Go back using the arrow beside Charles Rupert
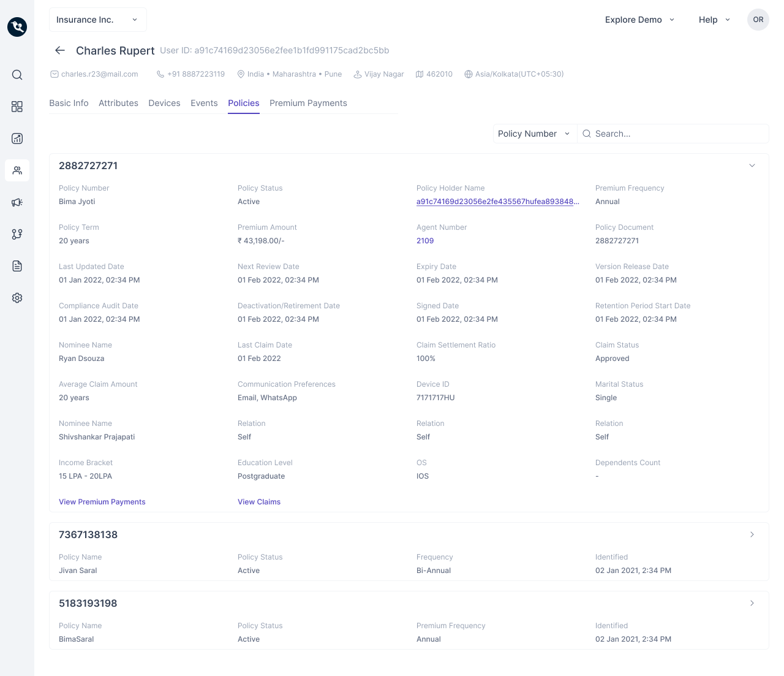784x676 pixels. [x=60, y=50]
